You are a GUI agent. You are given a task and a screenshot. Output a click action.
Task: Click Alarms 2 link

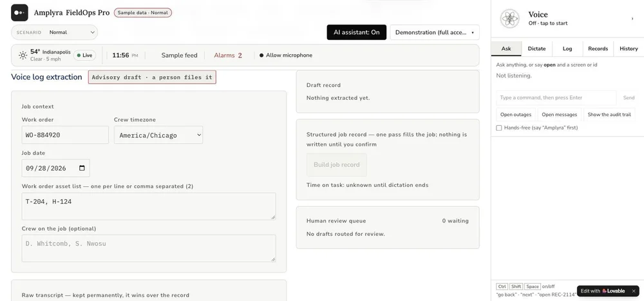coord(228,55)
